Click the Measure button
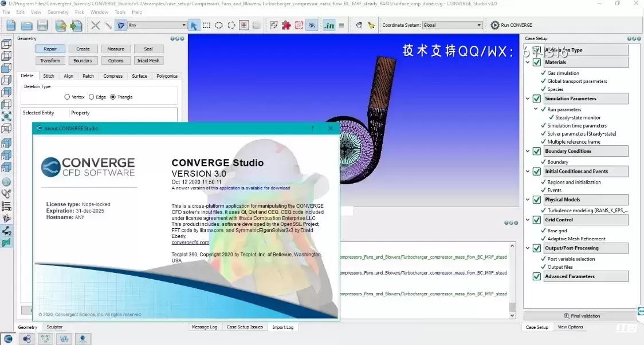Image resolution: width=644 pixels, height=345 pixels. coord(115,49)
